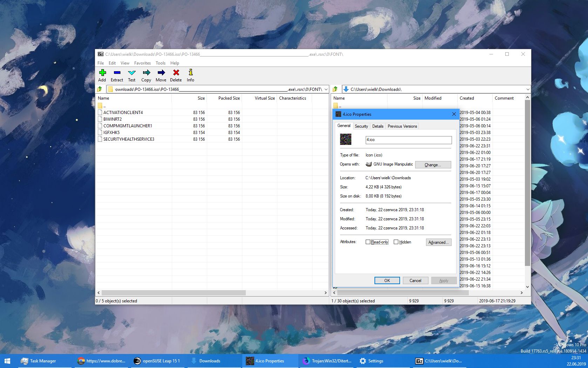Switch to the Security tab
The image size is (588, 368).
(361, 126)
